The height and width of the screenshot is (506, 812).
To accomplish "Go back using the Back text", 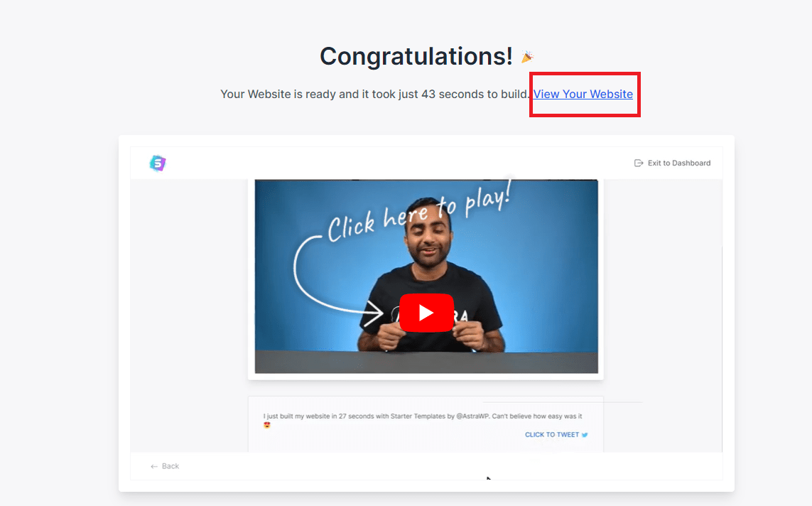I will pyautogui.click(x=170, y=466).
